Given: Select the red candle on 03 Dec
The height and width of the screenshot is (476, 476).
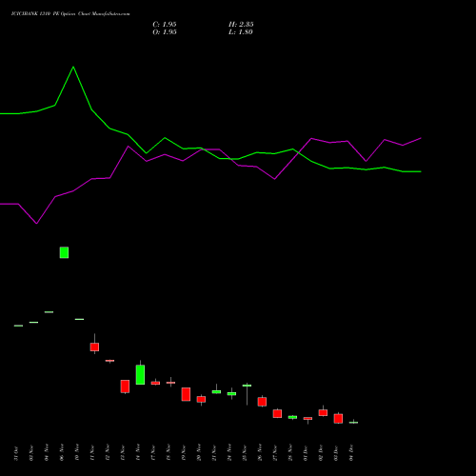Looking at the screenshot, I should [338, 419].
